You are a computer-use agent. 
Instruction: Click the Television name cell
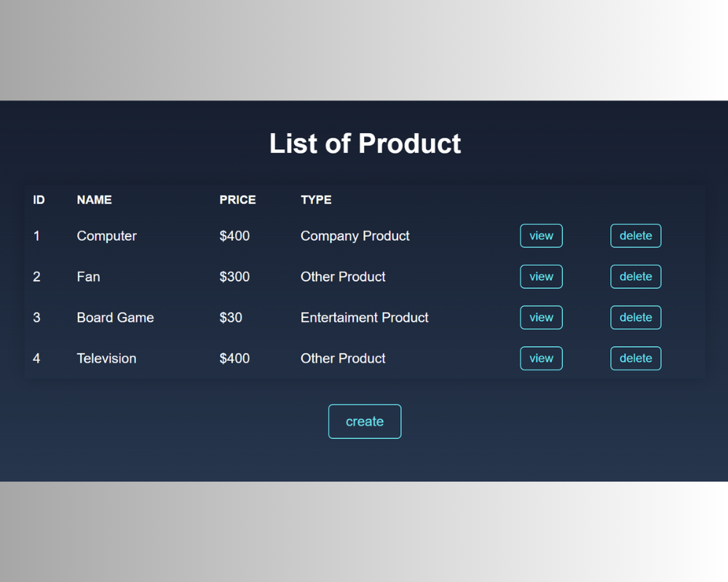click(x=106, y=359)
